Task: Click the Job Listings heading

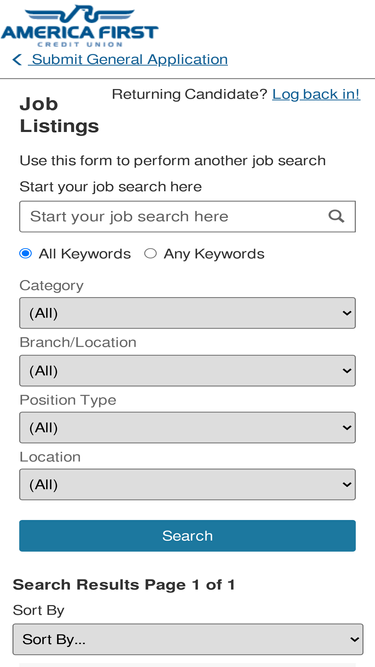Action: coord(59,115)
